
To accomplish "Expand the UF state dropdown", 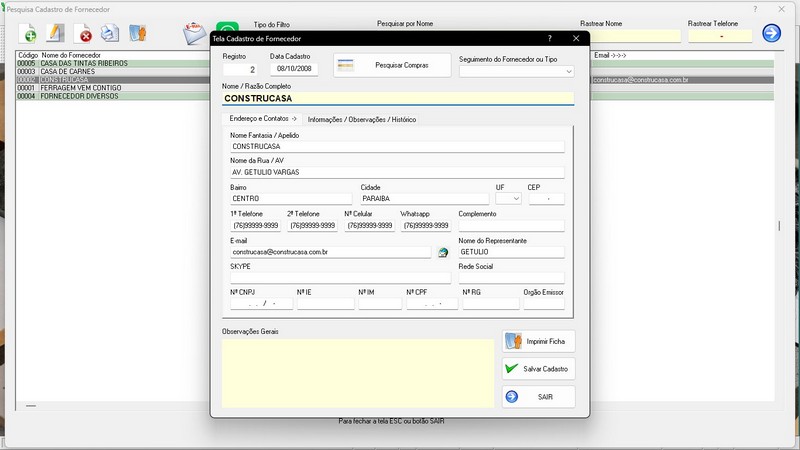I will pyautogui.click(x=508, y=198).
